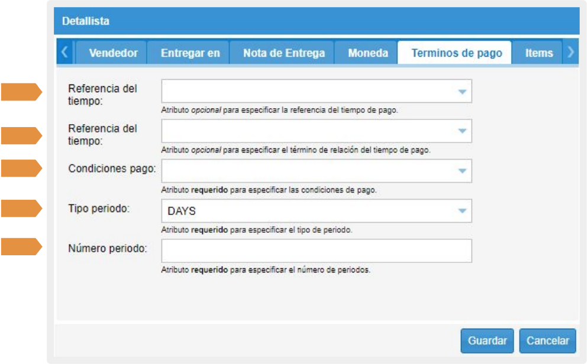The image size is (588, 364).
Task: Open the Items tab
Action: (539, 53)
